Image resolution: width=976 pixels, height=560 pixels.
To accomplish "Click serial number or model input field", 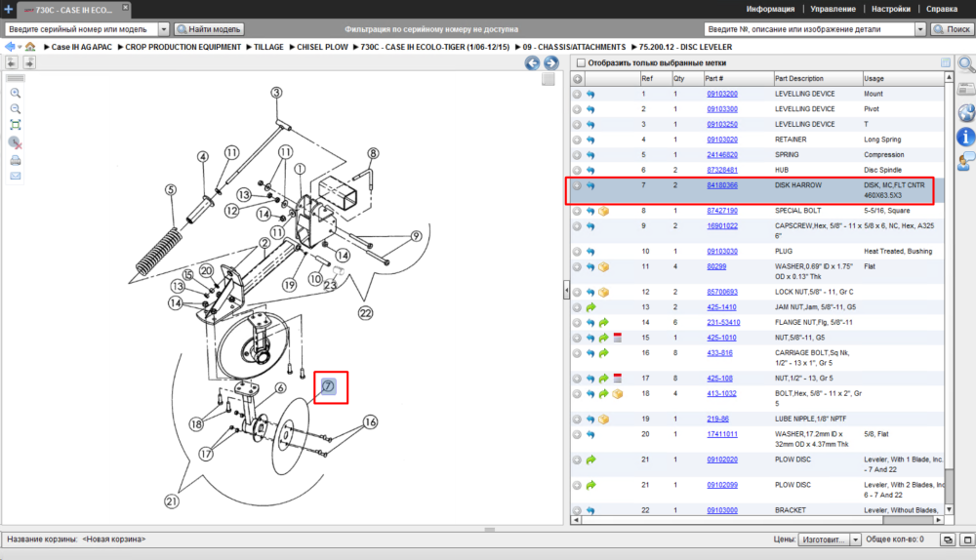I will [82, 29].
